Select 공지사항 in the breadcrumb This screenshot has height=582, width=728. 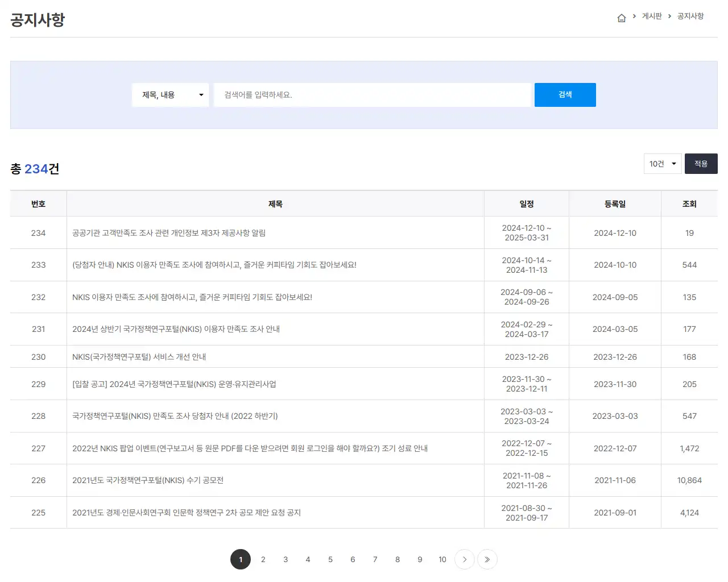click(x=689, y=16)
